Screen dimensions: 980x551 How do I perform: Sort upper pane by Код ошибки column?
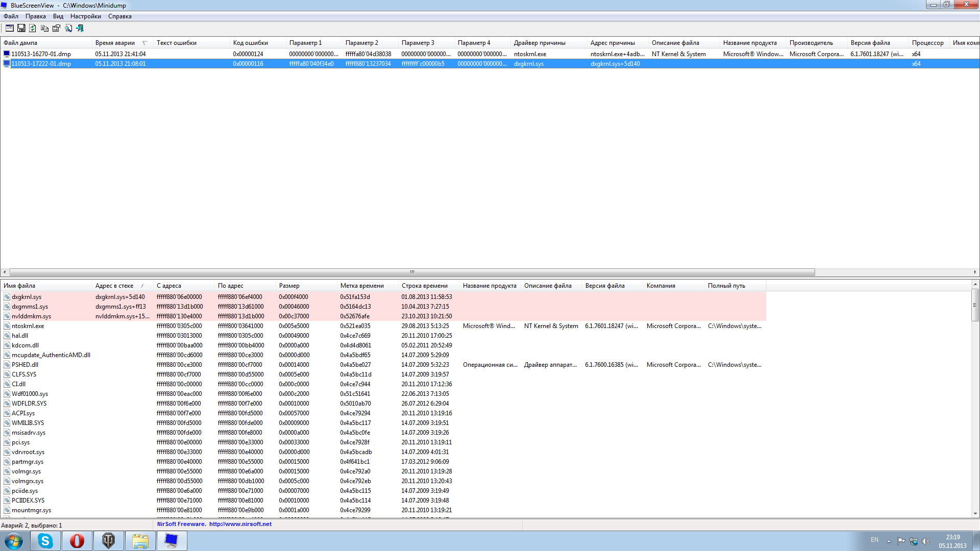pyautogui.click(x=258, y=43)
